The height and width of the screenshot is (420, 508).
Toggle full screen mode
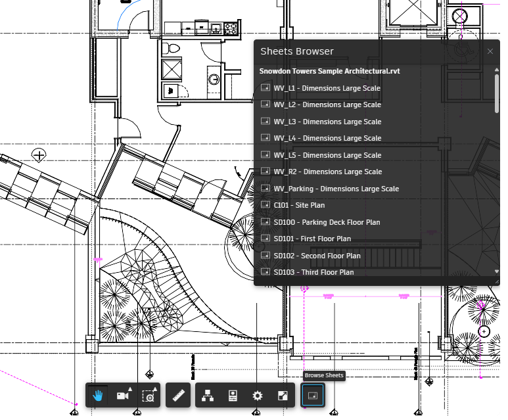pos(283,396)
